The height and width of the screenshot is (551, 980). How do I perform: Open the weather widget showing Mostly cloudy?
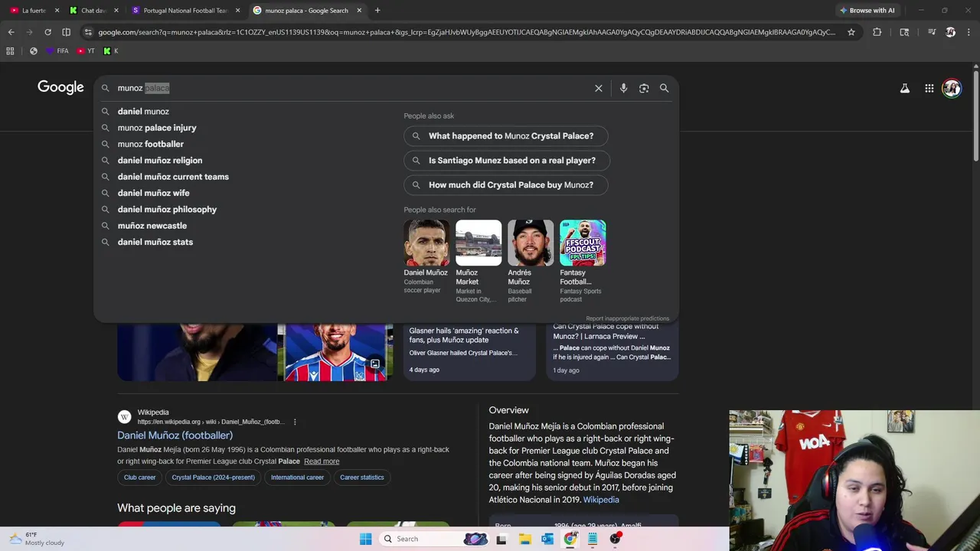click(x=36, y=539)
